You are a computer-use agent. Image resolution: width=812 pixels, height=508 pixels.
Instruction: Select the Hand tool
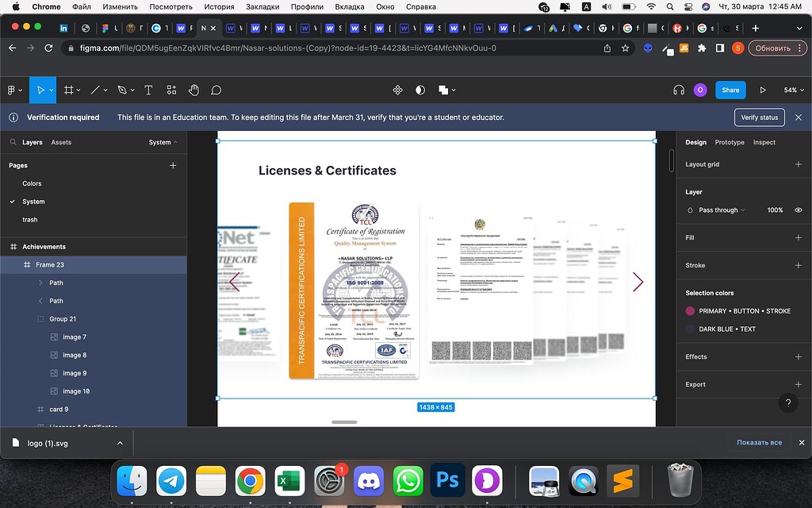(193, 90)
